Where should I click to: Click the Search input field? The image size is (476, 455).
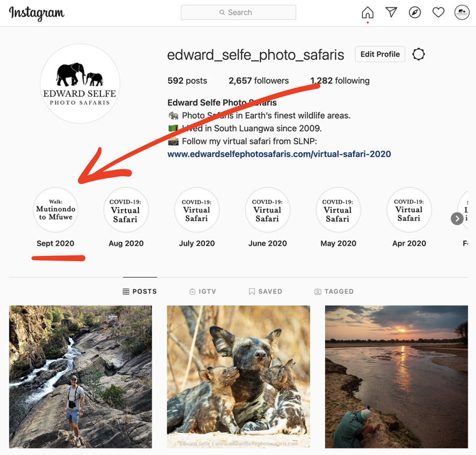pyautogui.click(x=239, y=13)
